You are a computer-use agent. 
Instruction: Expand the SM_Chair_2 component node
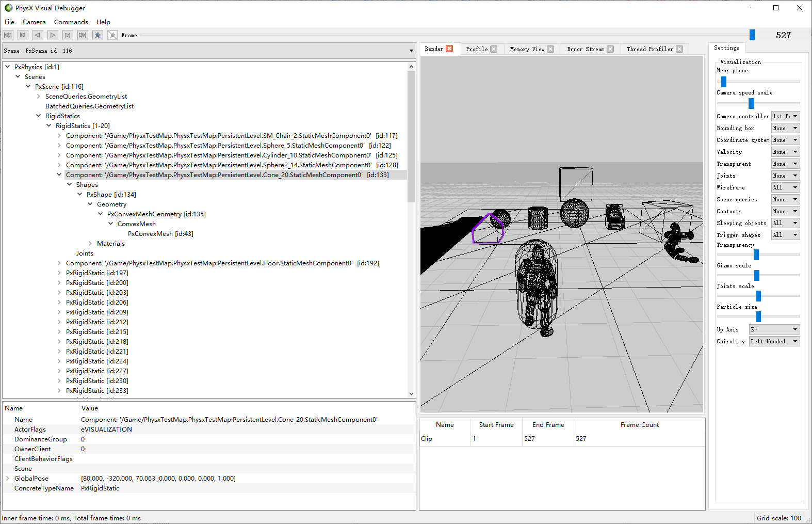coord(59,135)
